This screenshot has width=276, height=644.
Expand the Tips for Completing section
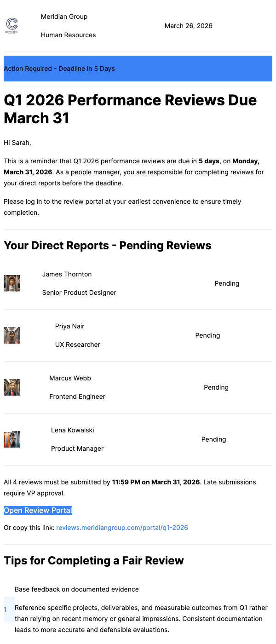[93, 560]
